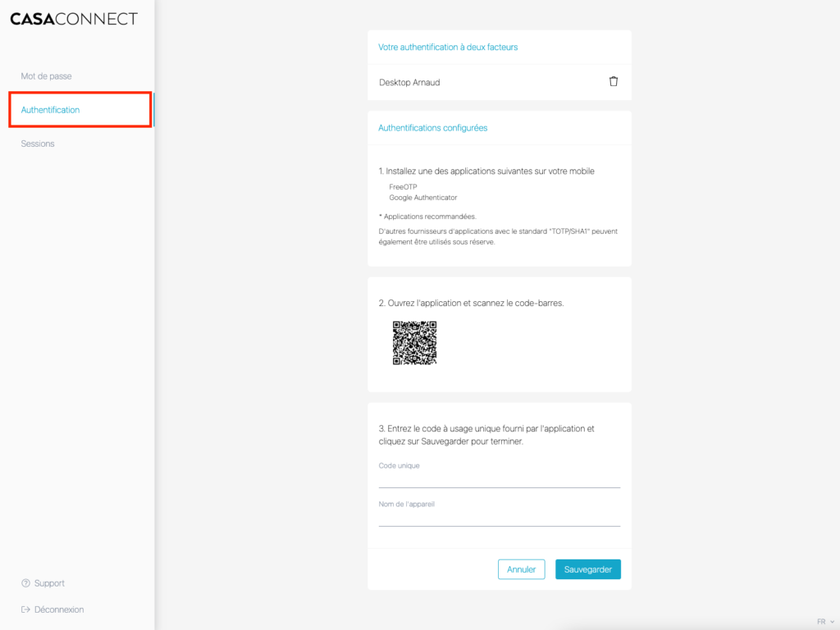The image size is (840, 630).
Task: Focus the Code unique input field
Action: 499,479
